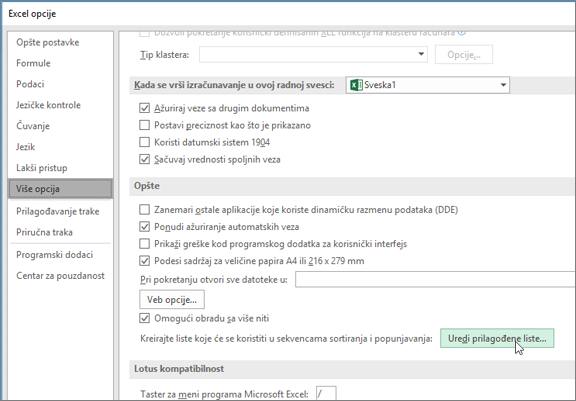Click info icon beside XLL funkcija option
Screen dimensions: 576x401
462,33
